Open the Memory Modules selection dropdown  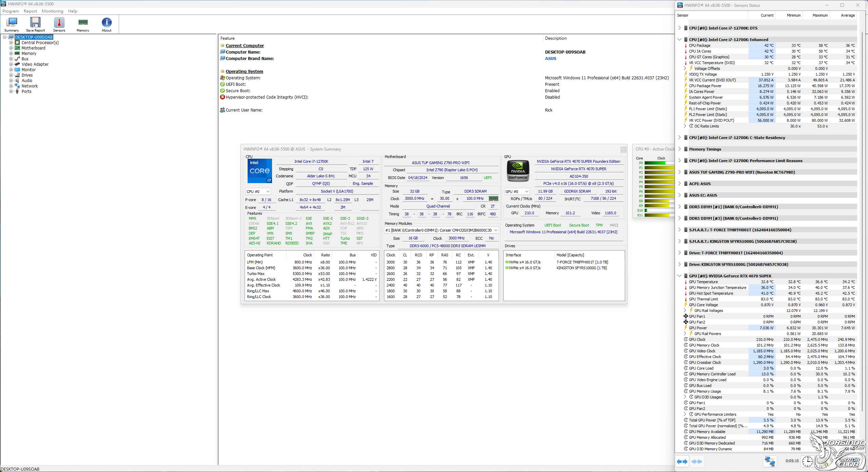(441, 230)
